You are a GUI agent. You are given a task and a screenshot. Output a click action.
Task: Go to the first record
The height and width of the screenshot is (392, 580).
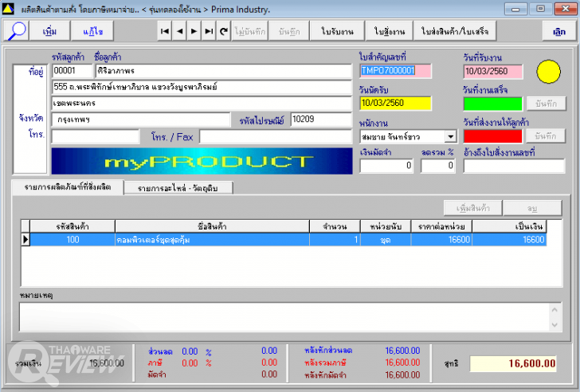coord(165,31)
